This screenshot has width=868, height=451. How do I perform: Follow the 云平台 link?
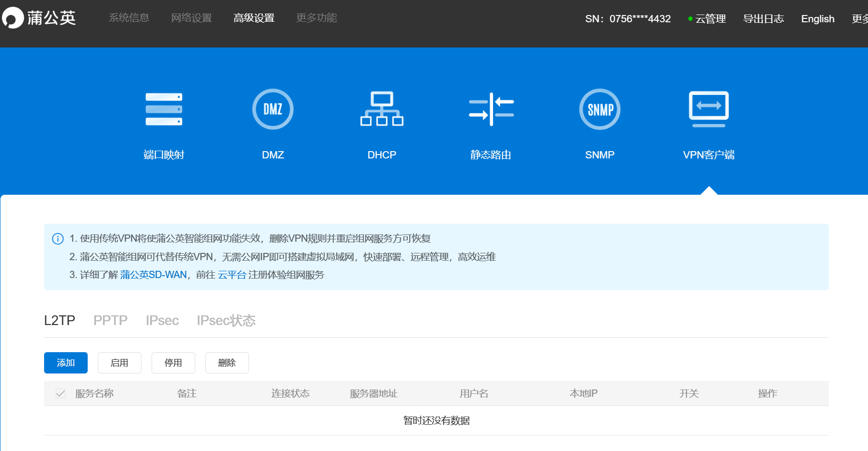tap(232, 275)
